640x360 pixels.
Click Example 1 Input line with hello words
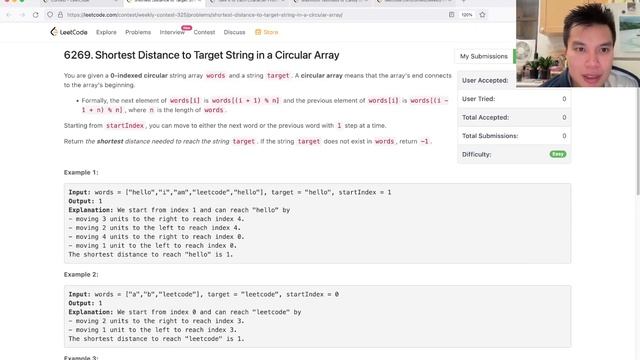[x=230, y=192]
